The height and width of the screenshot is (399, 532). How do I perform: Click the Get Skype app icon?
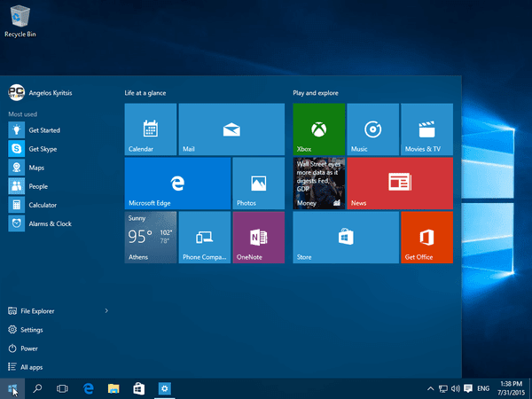17,149
